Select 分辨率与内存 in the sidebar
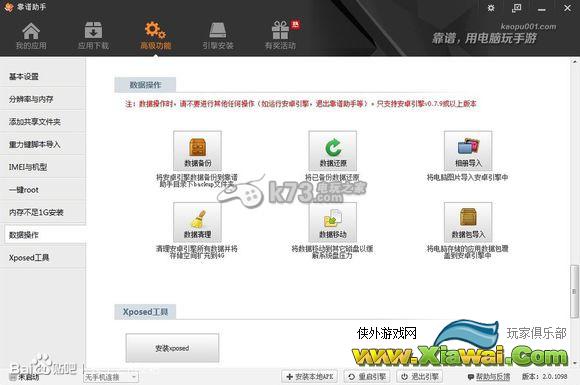580x385 pixels. pos(43,99)
